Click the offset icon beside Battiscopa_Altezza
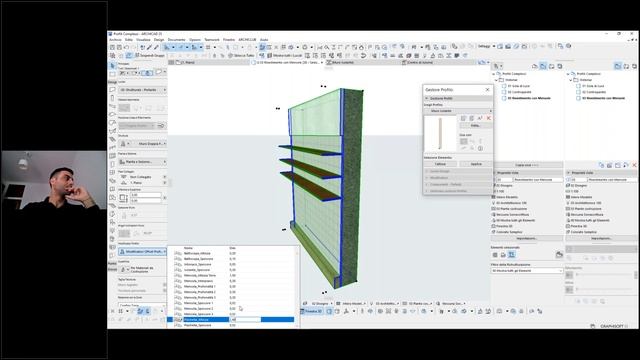Image resolution: width=640 pixels, height=360 pixels. click(178, 253)
